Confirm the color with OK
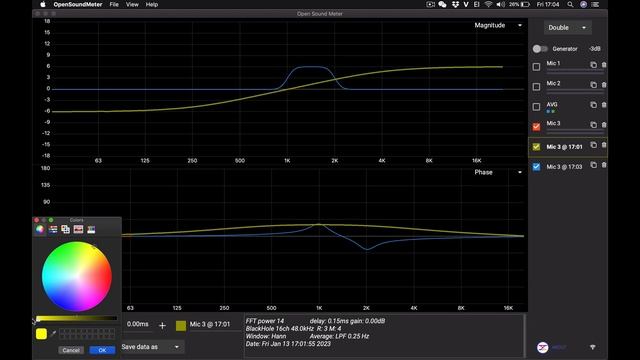 102,350
